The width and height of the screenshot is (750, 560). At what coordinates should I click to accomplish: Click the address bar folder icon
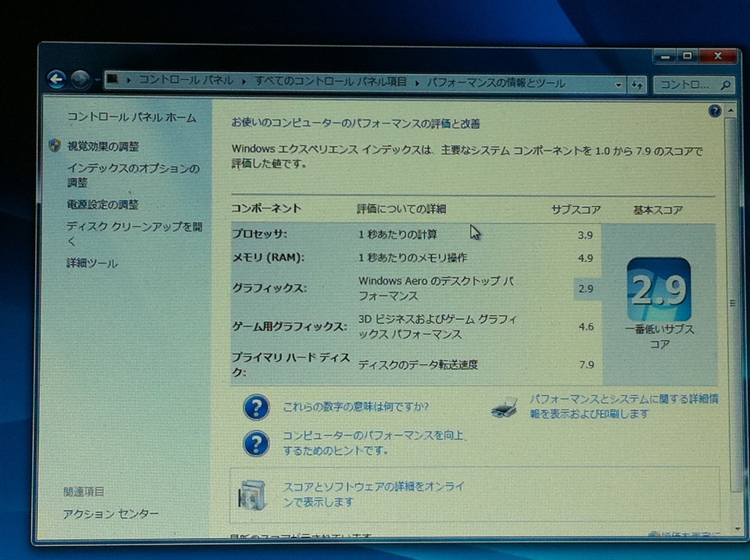tap(113, 79)
